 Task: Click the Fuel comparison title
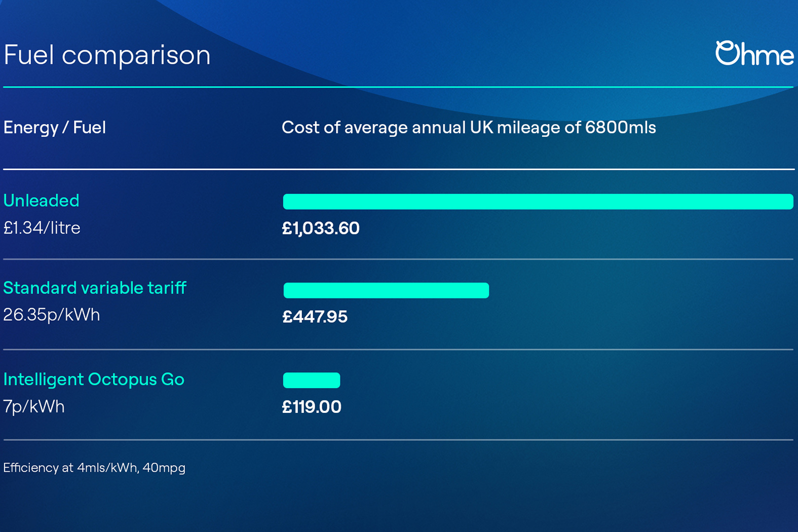coord(107,55)
